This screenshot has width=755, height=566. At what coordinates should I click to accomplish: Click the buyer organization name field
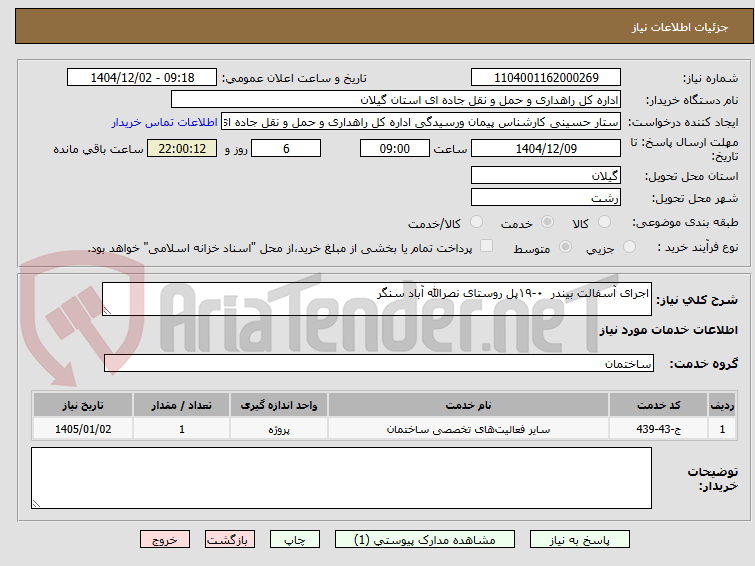coord(396,100)
